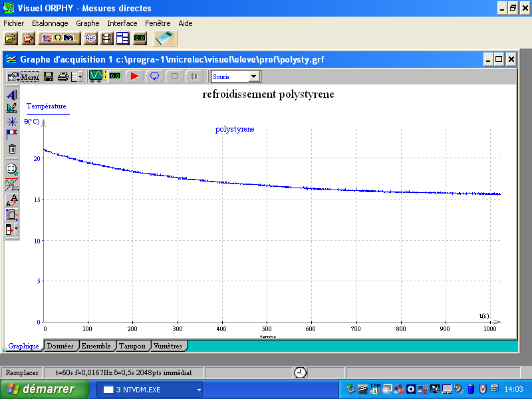Click the trash bin delete icon
Image resolution: width=532 pixels, height=399 pixels.
coord(12,149)
